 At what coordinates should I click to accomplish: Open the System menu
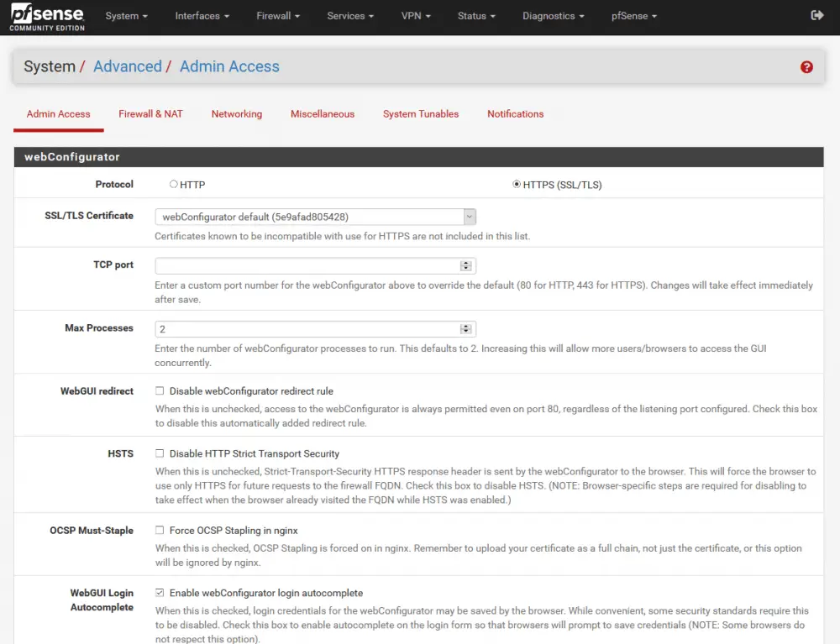click(x=125, y=15)
